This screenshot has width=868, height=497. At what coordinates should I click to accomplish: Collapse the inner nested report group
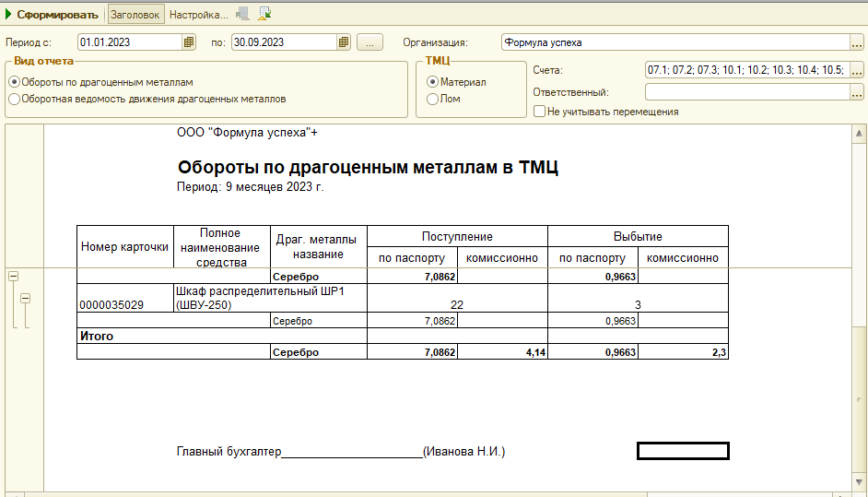tap(26, 298)
